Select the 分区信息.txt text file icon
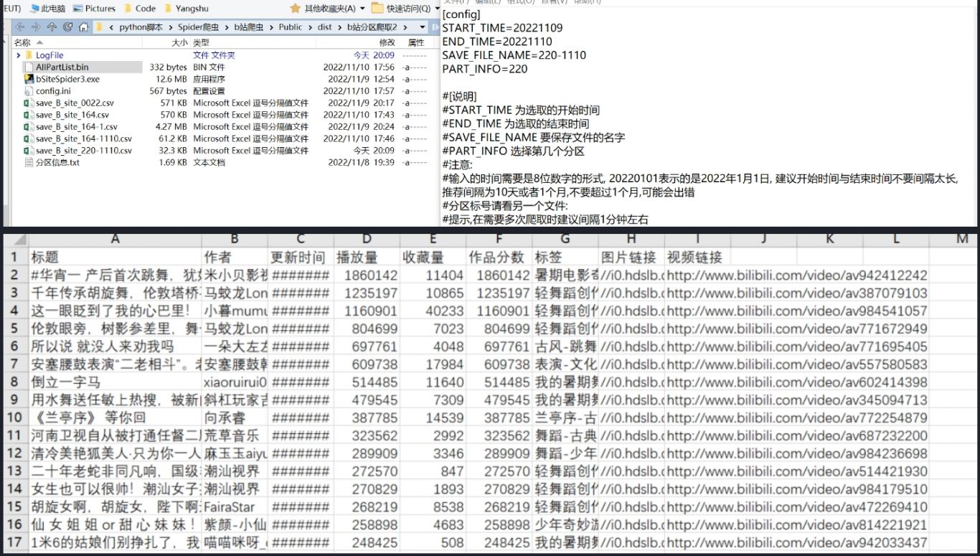The height and width of the screenshot is (556, 980). [29, 162]
